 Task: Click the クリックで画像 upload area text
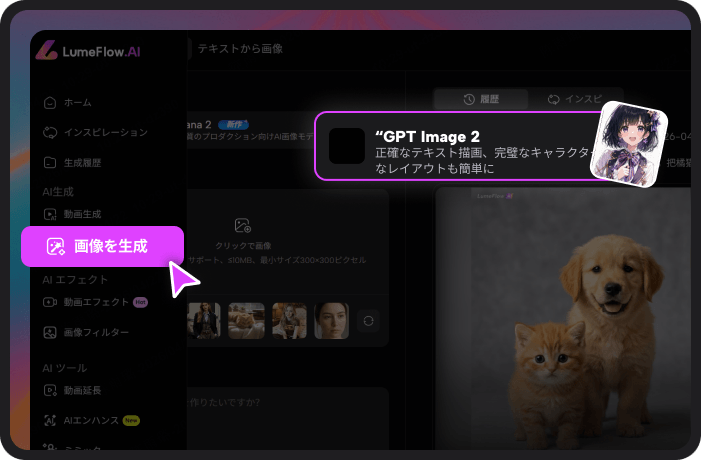pyautogui.click(x=243, y=245)
